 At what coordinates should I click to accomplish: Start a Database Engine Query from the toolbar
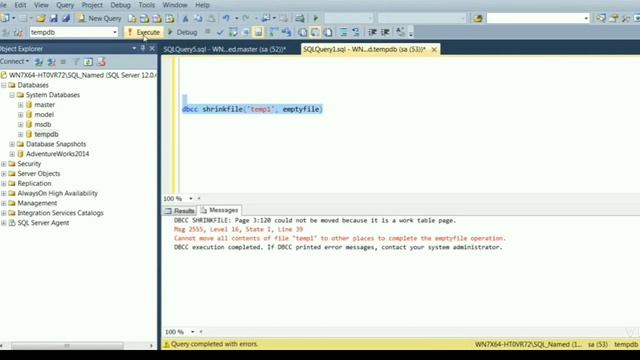click(x=132, y=18)
